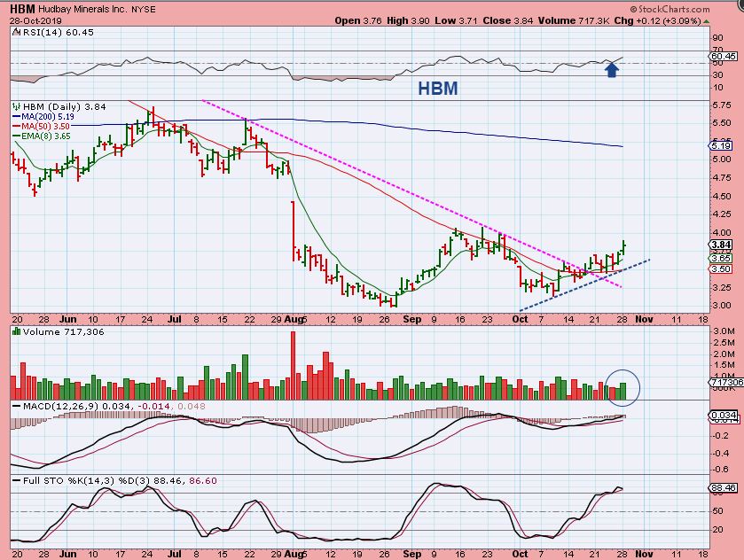Click the 3.65 EMA price tag
This screenshot has width=744, height=560.
721,259
